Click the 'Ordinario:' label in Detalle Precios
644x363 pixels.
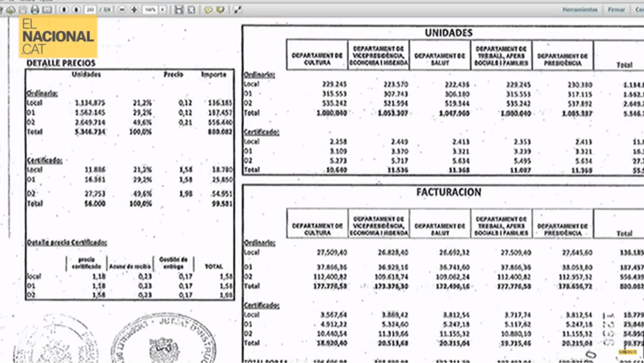click(42, 93)
